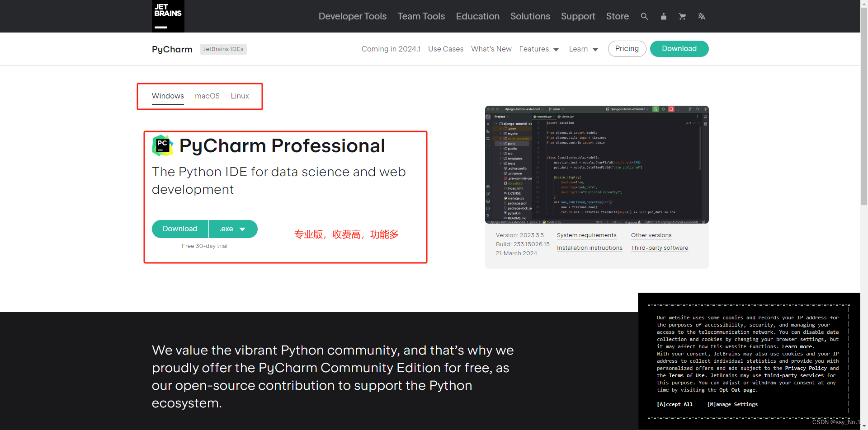Expand the .exe installer type dropdown

click(x=233, y=229)
